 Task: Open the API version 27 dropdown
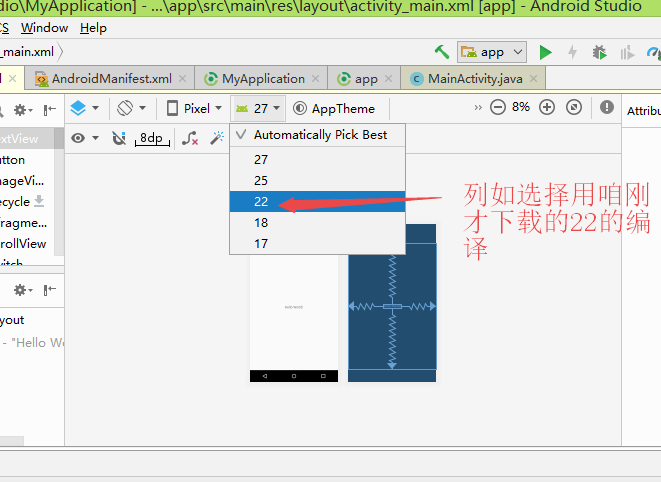click(x=258, y=108)
